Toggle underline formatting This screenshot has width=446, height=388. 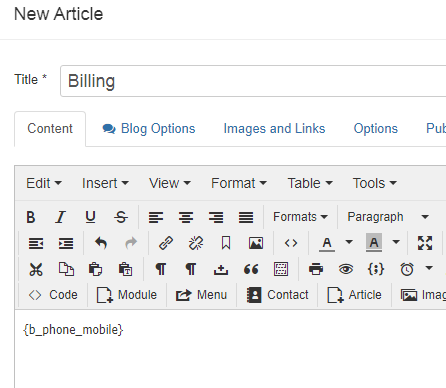(90, 217)
